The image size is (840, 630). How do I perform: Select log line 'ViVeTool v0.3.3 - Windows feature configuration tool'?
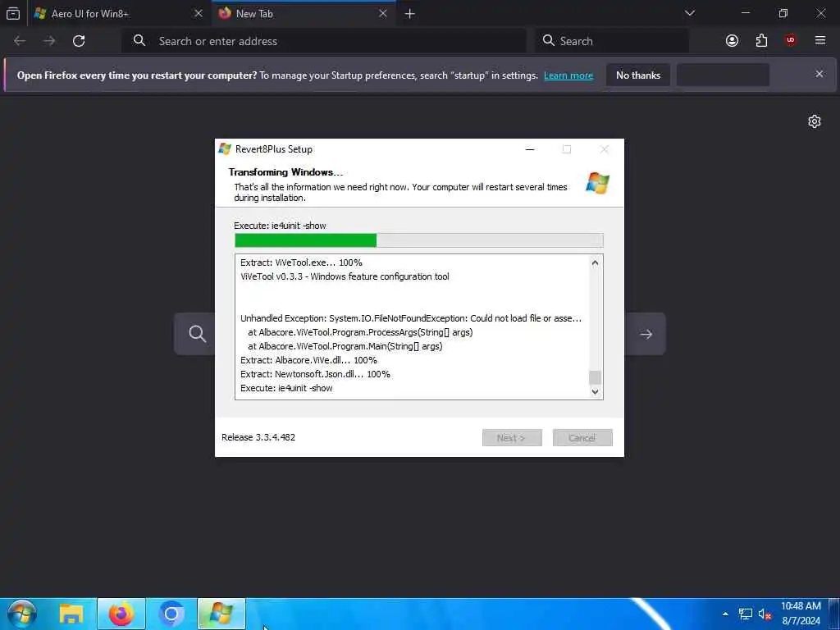point(345,276)
